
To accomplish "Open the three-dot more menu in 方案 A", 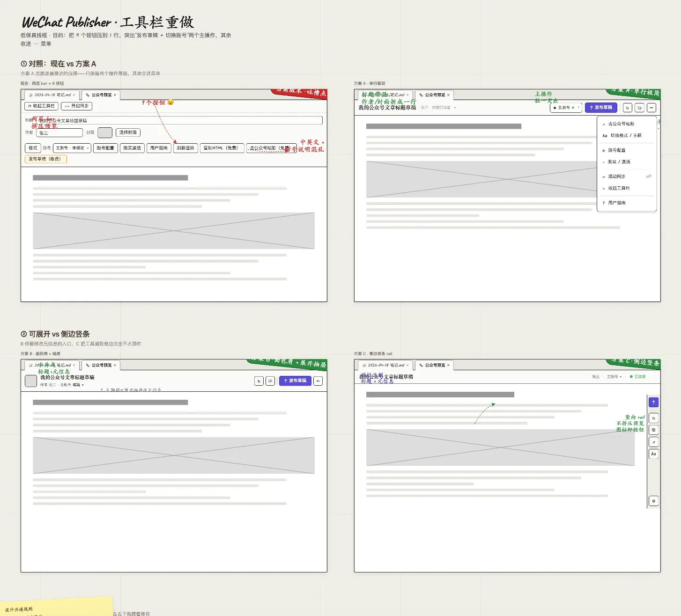I will (x=651, y=108).
